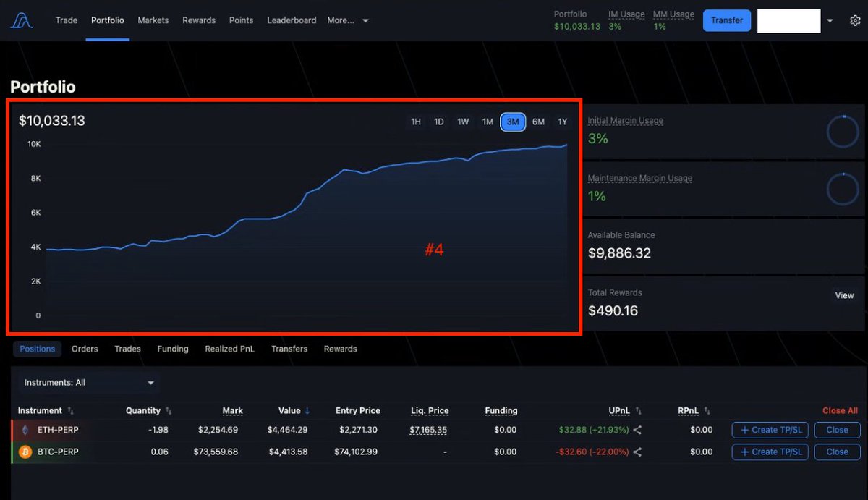Sort positions by RPnL column arrows

[x=707, y=411]
